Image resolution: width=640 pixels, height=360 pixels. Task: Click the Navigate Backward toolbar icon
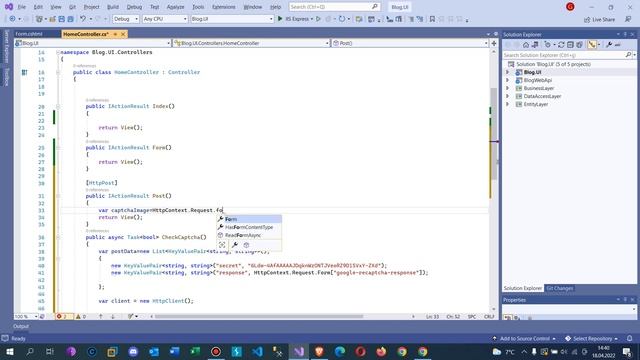(12, 19)
